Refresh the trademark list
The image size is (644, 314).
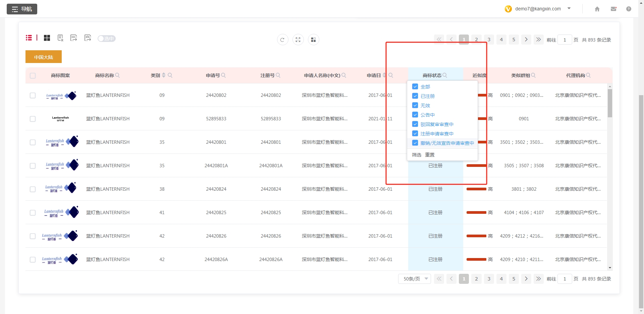(282, 40)
